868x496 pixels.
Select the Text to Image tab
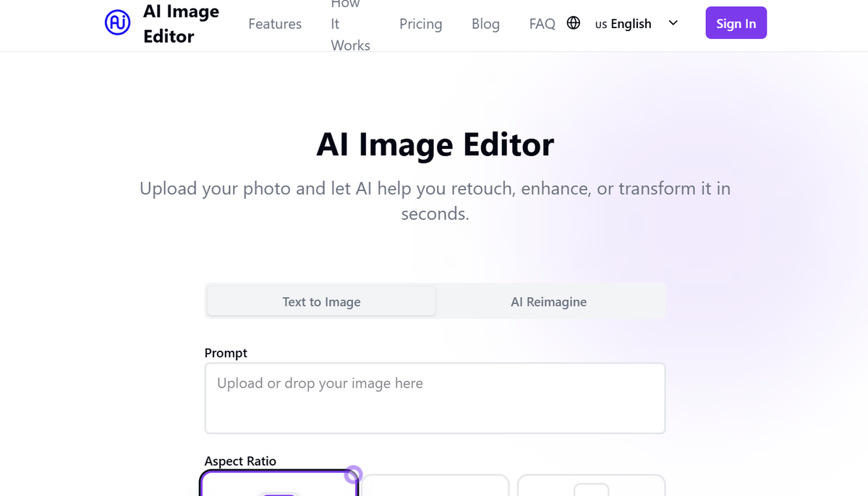(x=320, y=302)
